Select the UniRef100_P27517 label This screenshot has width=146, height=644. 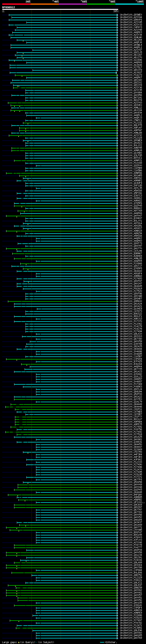131,67
